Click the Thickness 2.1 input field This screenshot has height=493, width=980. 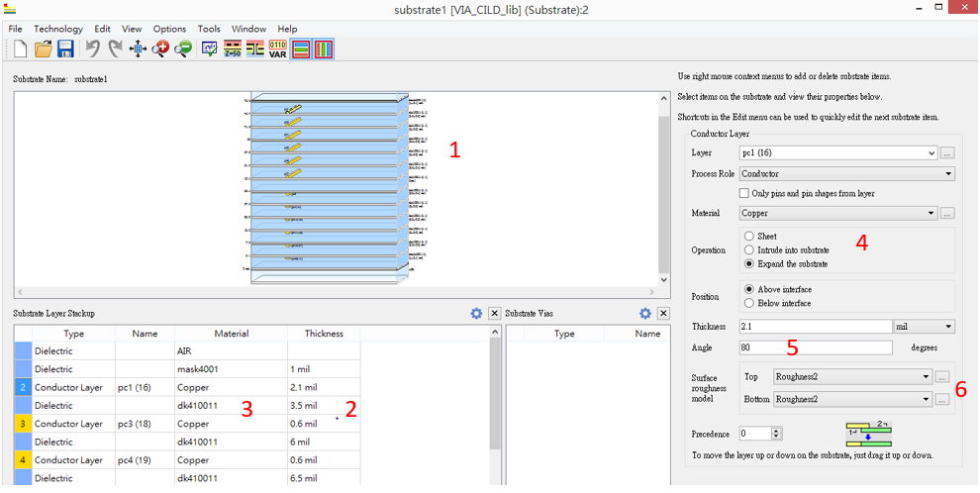(x=815, y=326)
